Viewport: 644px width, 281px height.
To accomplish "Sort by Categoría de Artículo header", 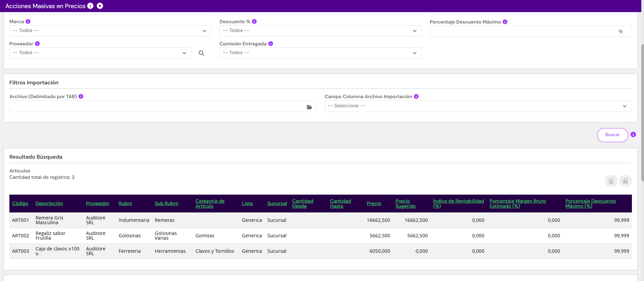I will point(210,203).
